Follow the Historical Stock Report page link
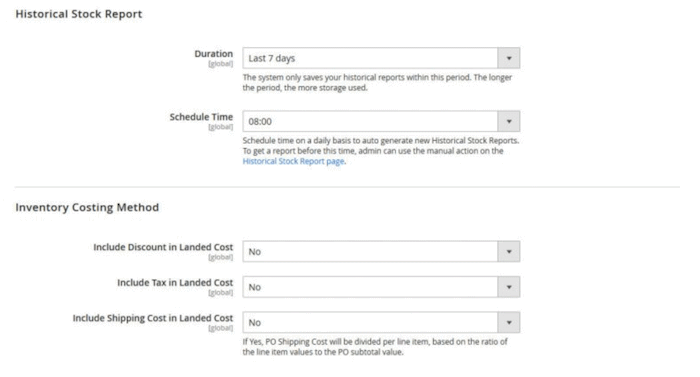This screenshot has width=700, height=377. 293,161
